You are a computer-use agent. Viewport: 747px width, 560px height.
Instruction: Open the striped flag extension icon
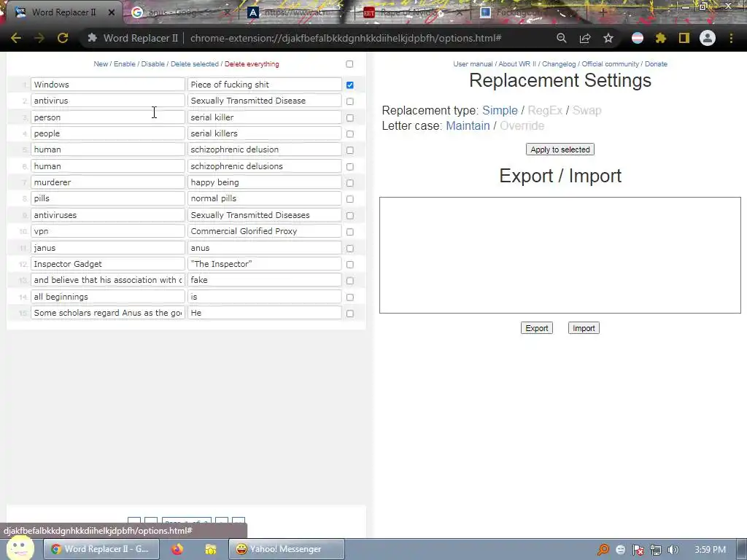(638, 38)
